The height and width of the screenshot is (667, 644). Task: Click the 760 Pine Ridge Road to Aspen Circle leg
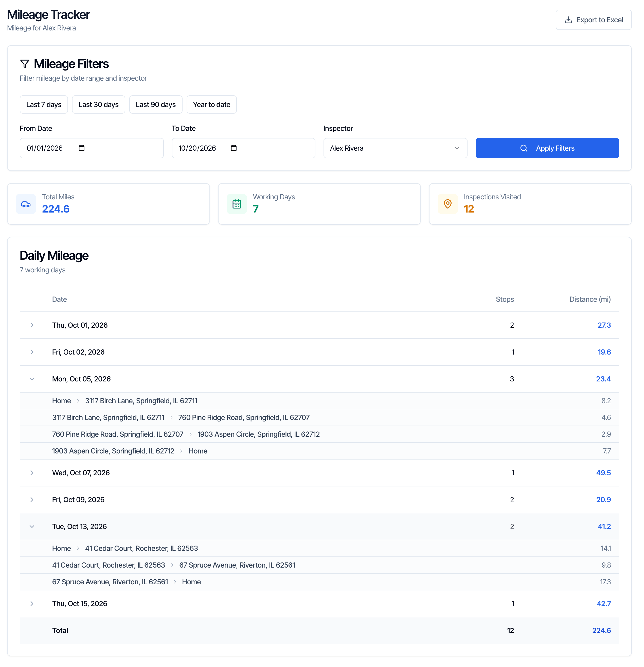click(x=319, y=434)
